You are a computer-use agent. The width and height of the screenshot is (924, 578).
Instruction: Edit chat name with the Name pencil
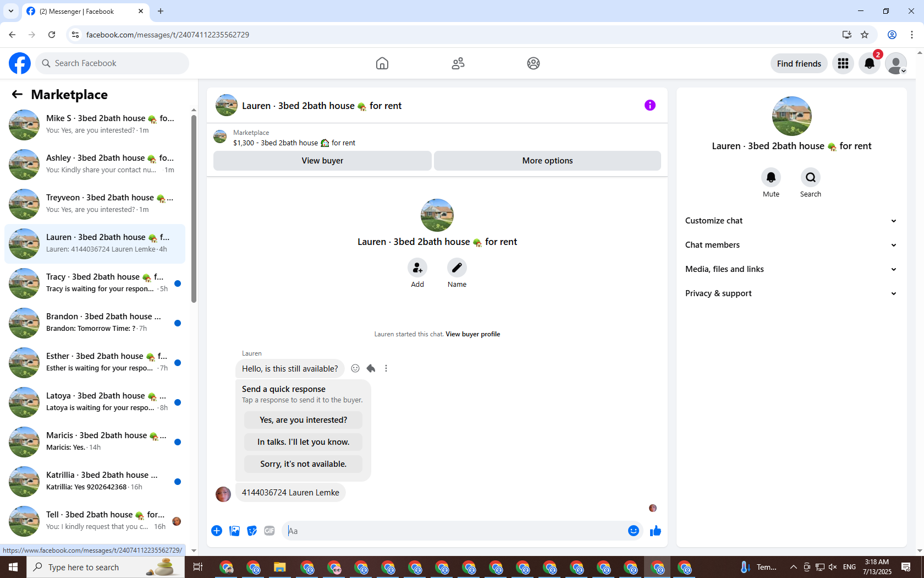coord(457,268)
